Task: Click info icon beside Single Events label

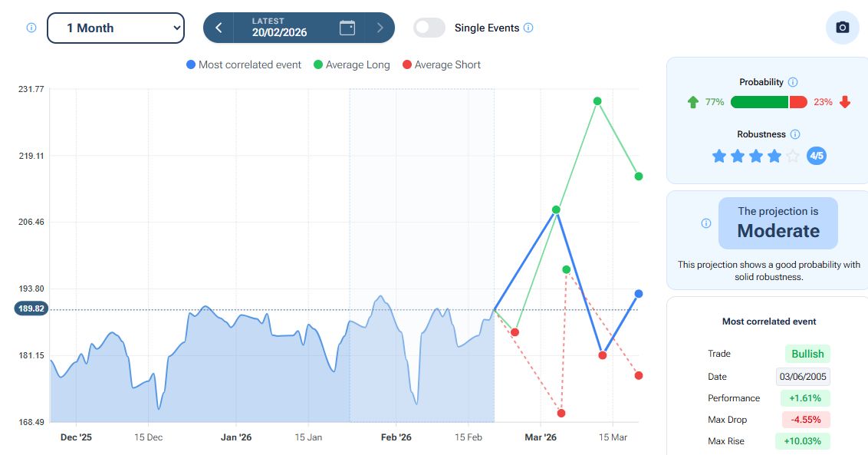Action: point(528,28)
